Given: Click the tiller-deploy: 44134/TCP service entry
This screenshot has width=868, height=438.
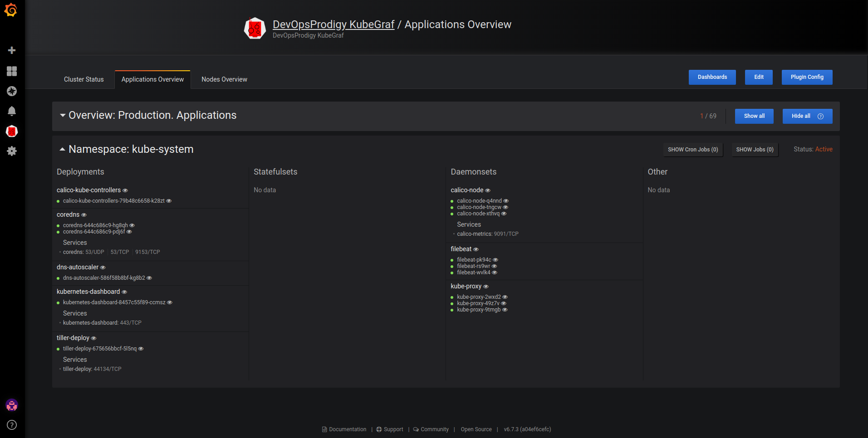Looking at the screenshot, I should (92, 369).
